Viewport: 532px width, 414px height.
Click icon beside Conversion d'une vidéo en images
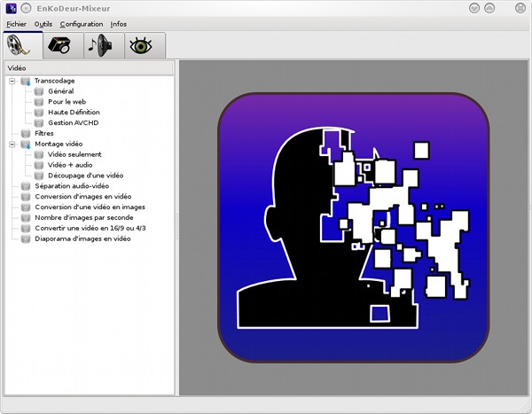click(26, 207)
